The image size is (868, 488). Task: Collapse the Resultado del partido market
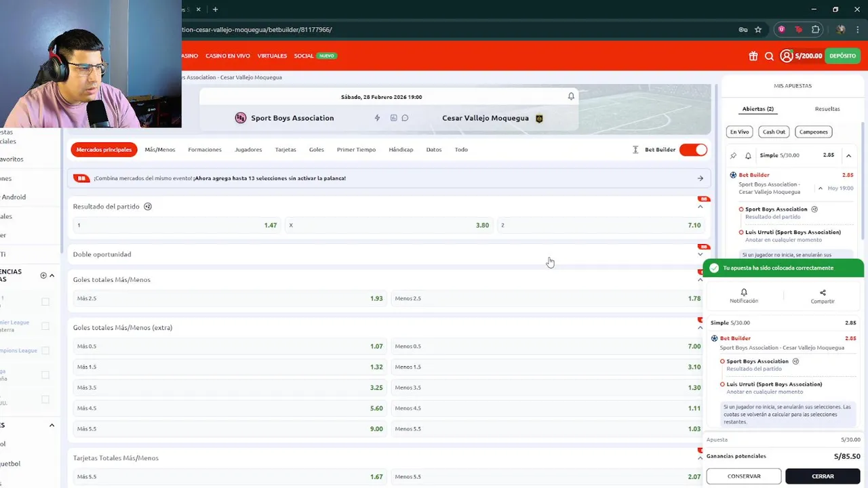click(700, 206)
